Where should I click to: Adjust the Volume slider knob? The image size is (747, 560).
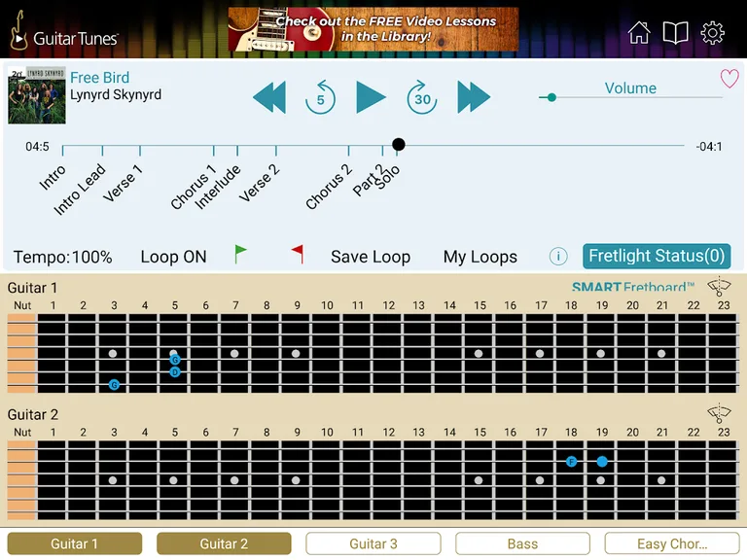pyautogui.click(x=551, y=97)
